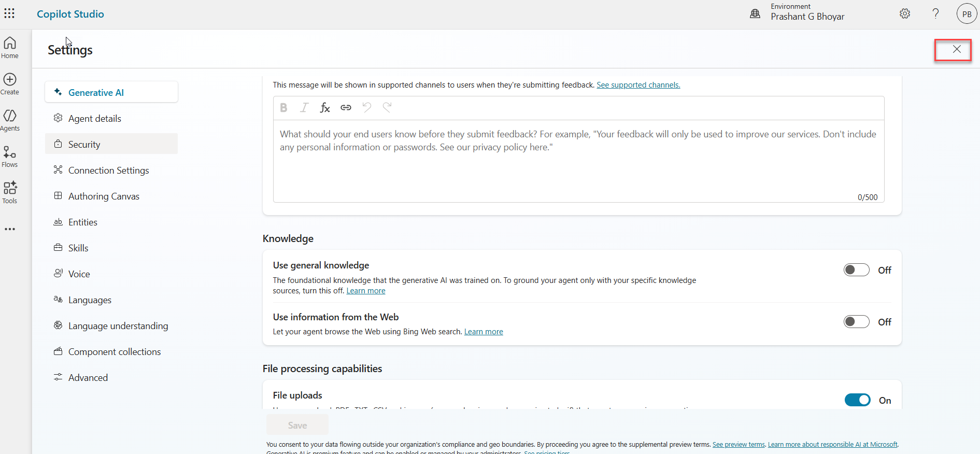
Task: Click the settings gear in header
Action: tap(905, 14)
